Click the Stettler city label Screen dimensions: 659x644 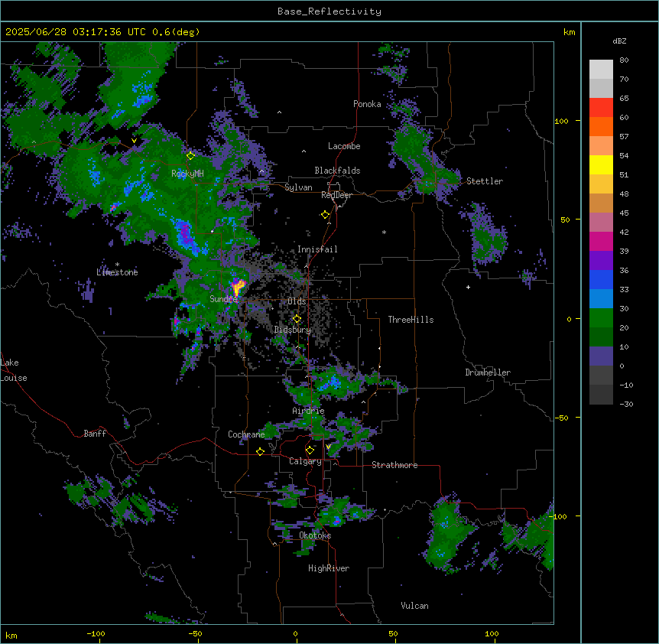click(x=485, y=181)
